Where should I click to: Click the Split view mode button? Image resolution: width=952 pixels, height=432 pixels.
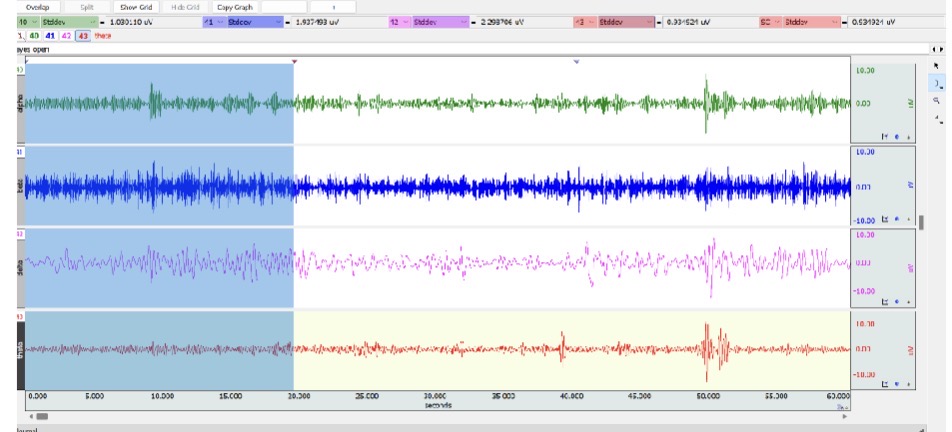[x=87, y=7]
